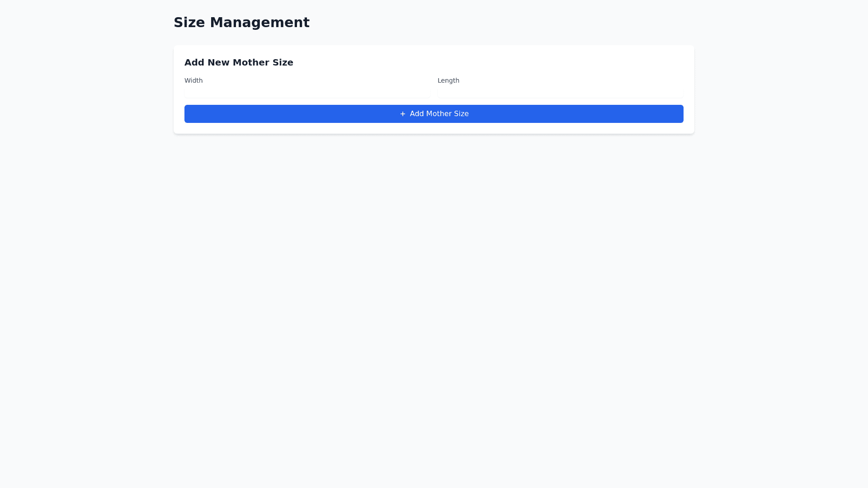Image resolution: width=868 pixels, height=488 pixels.
Task: Click the Width field label
Action: 193,80
